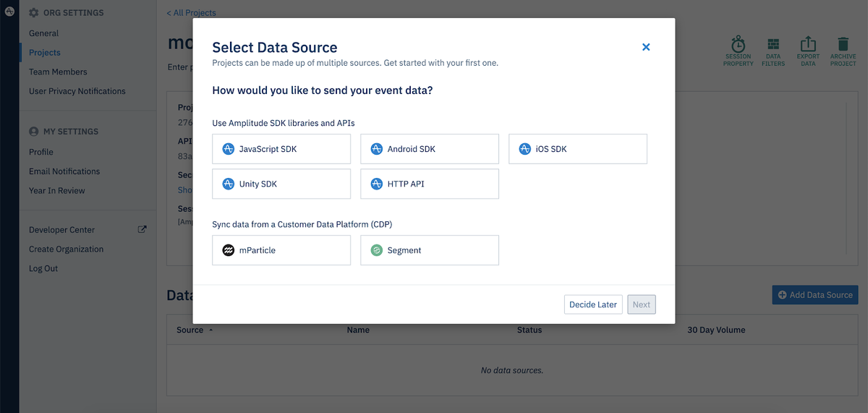Open User Privacy Notifications

tap(77, 91)
